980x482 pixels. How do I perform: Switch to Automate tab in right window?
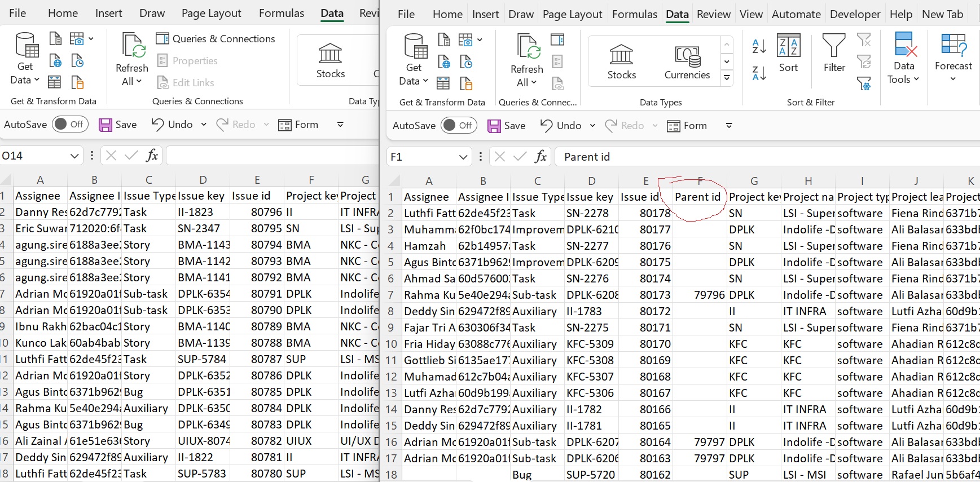pos(796,14)
